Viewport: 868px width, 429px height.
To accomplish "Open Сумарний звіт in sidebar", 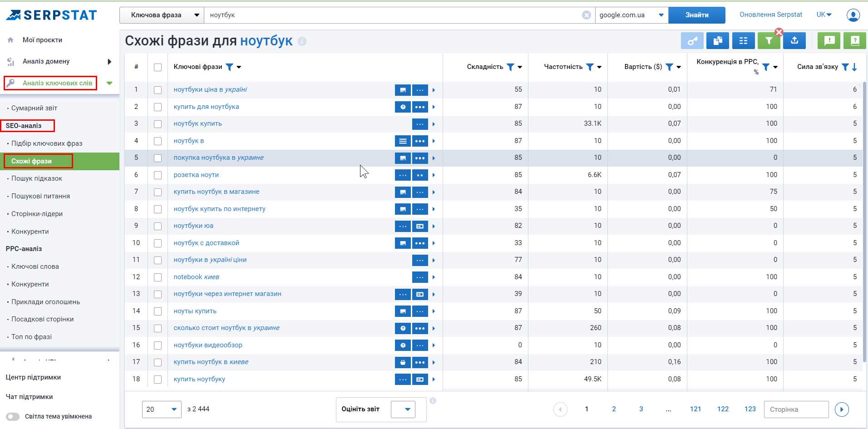I will (34, 108).
